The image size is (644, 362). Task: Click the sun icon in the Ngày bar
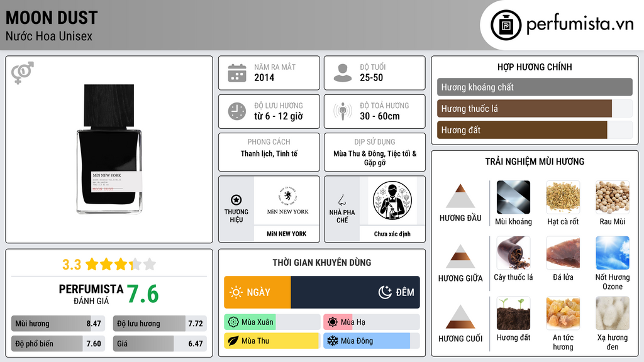point(236,292)
